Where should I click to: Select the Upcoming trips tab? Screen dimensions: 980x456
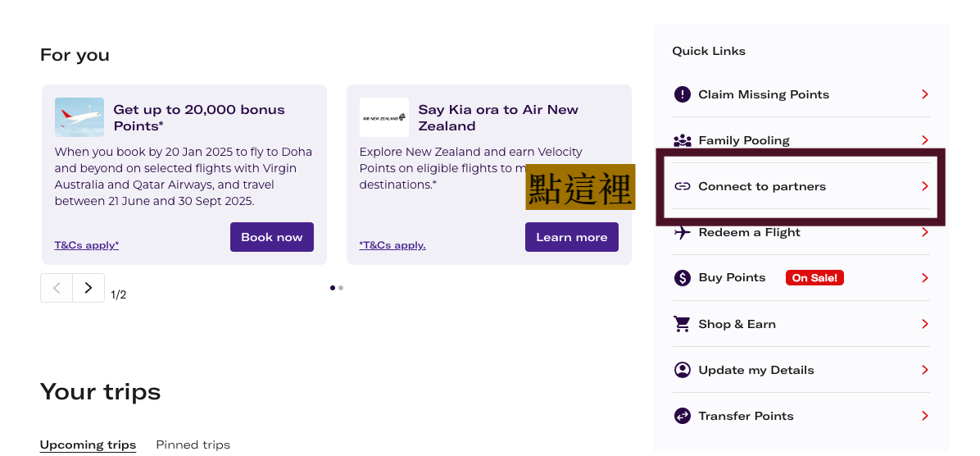tap(88, 445)
